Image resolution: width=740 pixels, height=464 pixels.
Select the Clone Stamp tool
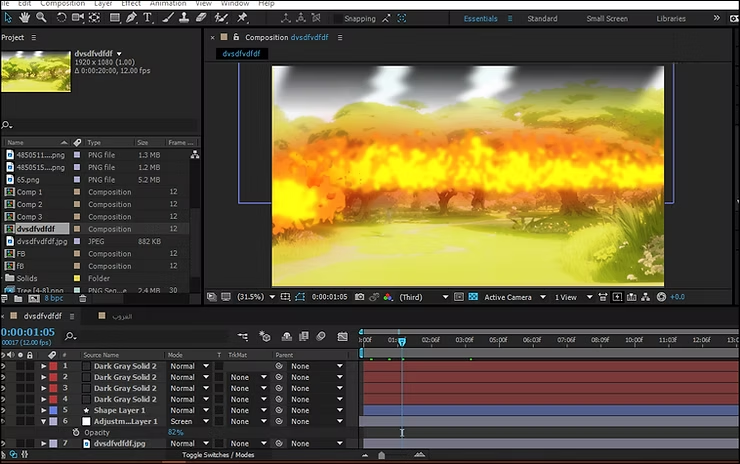[x=184, y=18]
